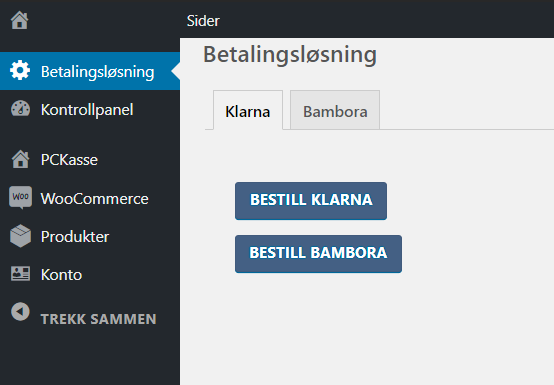Image resolution: width=554 pixels, height=385 pixels.
Task: Click the Betalingsløsning gear icon
Action: 20,70
